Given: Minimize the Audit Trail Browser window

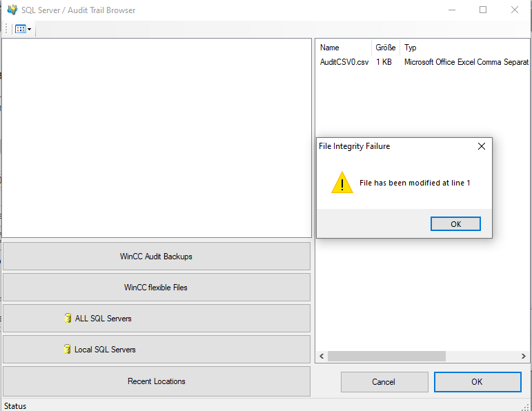Looking at the screenshot, I should click(451, 10).
